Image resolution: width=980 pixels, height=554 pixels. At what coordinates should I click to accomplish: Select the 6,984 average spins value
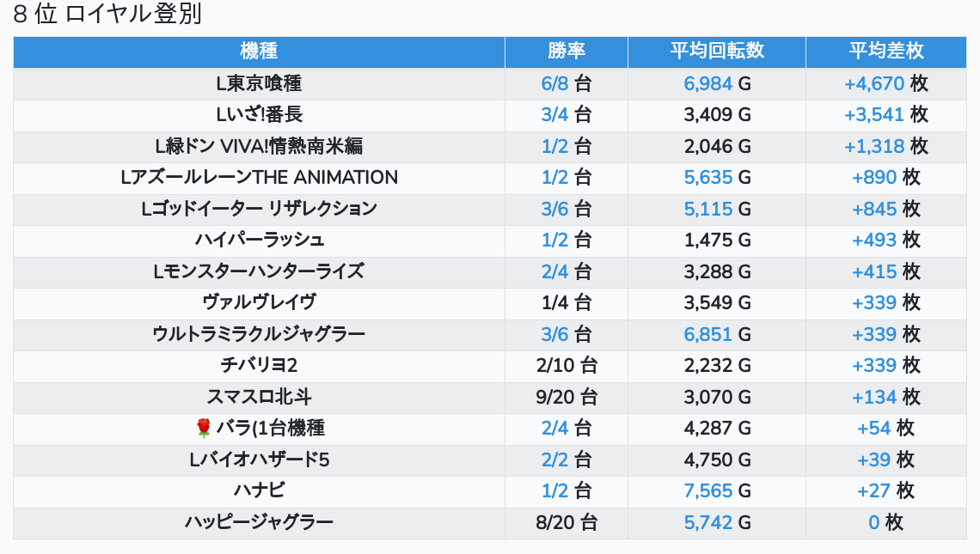(x=707, y=84)
